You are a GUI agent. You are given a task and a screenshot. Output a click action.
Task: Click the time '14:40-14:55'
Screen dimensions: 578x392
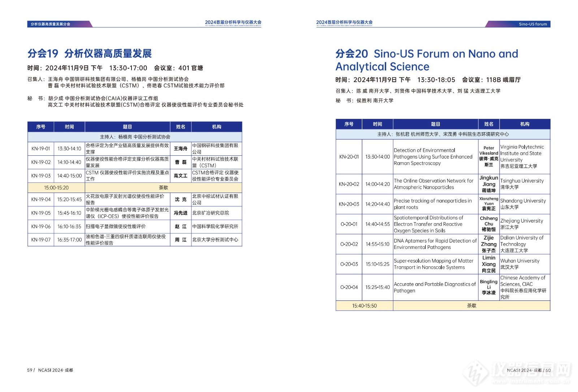[x=378, y=224]
